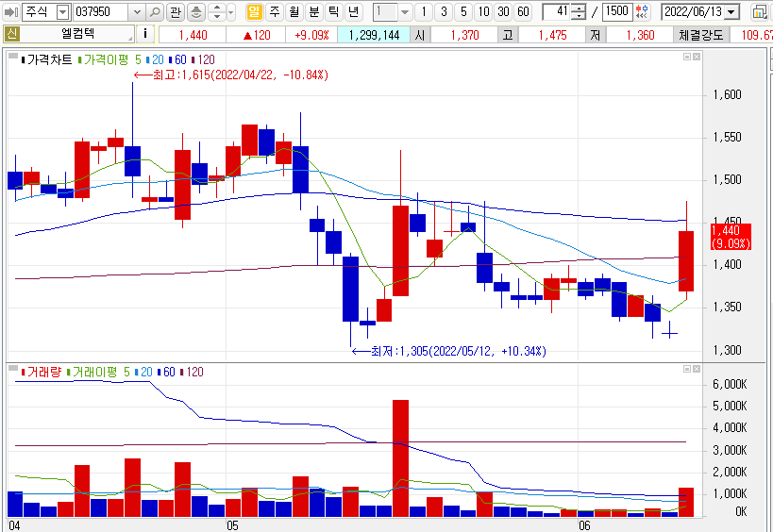Viewport: 773px width, 532px height.
Task: Click the 최저:1,305 low price annotation
Action: [449, 351]
